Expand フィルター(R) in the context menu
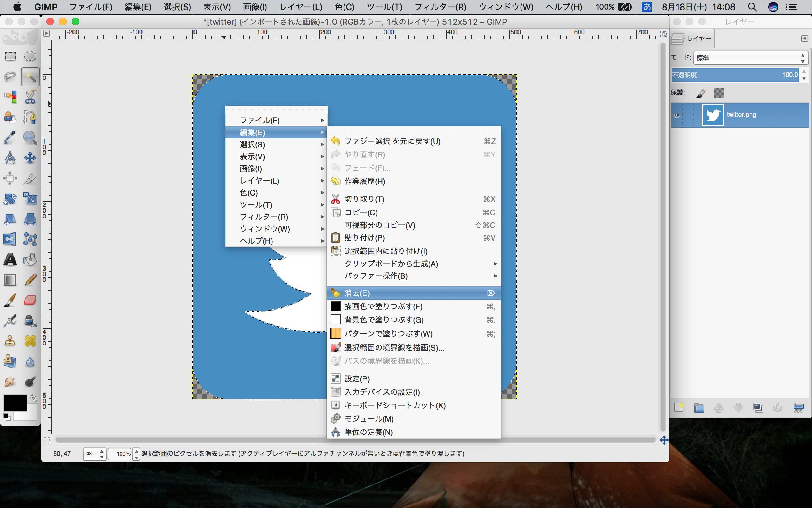 [x=277, y=217]
